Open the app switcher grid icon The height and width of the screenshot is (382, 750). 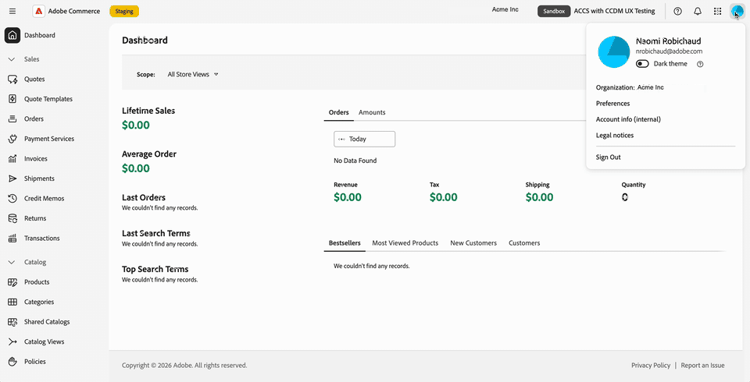coord(717,11)
